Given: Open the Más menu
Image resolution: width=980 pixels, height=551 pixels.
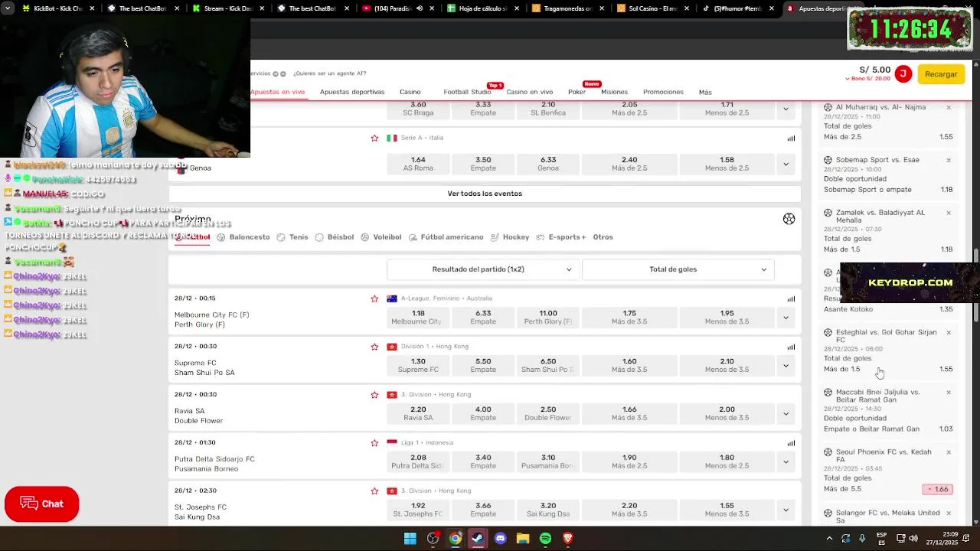Looking at the screenshot, I should (x=705, y=92).
